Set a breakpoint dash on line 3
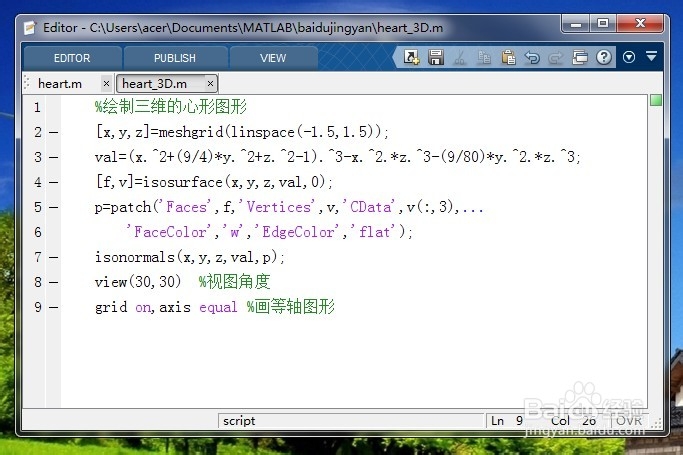 [54, 157]
